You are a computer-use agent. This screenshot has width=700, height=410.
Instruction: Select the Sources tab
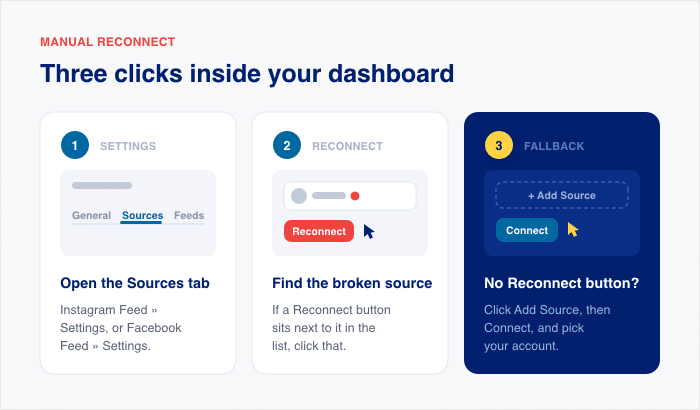coord(142,215)
